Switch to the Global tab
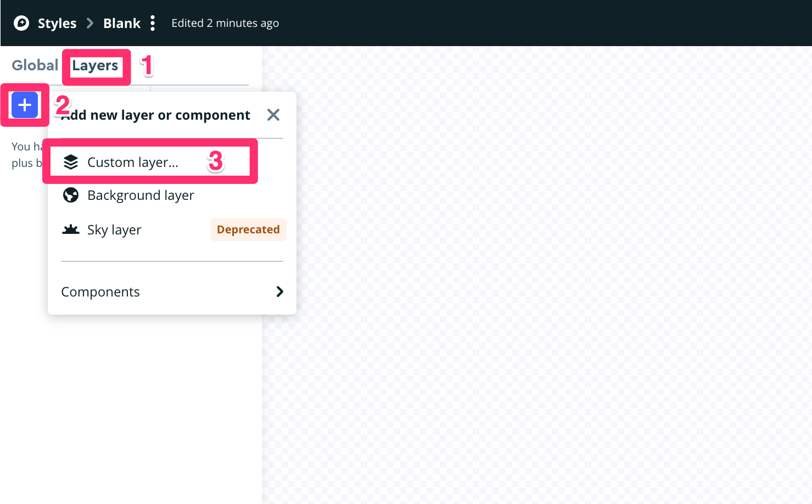The width and height of the screenshot is (812, 504). (x=35, y=65)
